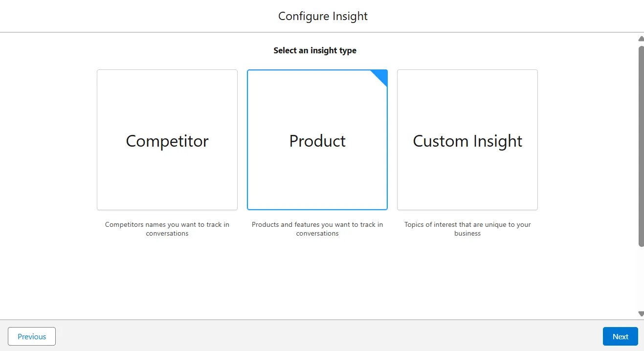The width and height of the screenshot is (644, 351).
Task: Click the "Product" title text
Action: click(317, 141)
